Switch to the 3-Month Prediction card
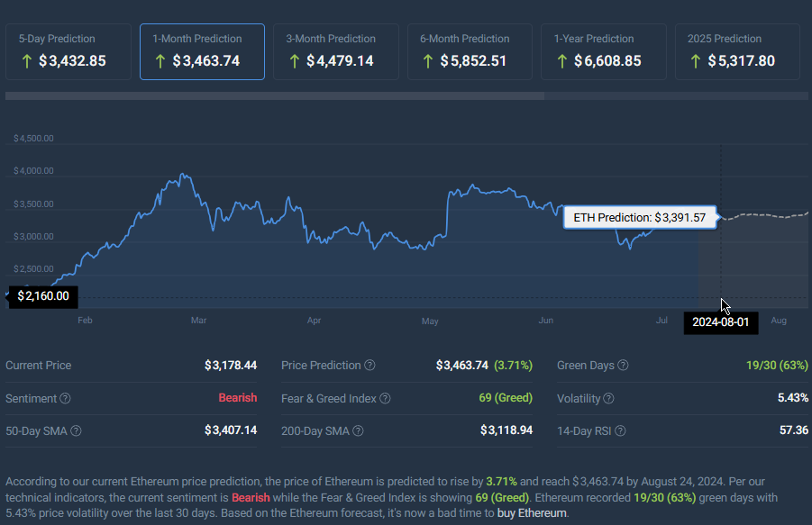Screen dimensions: 812x525 (x=336, y=51)
